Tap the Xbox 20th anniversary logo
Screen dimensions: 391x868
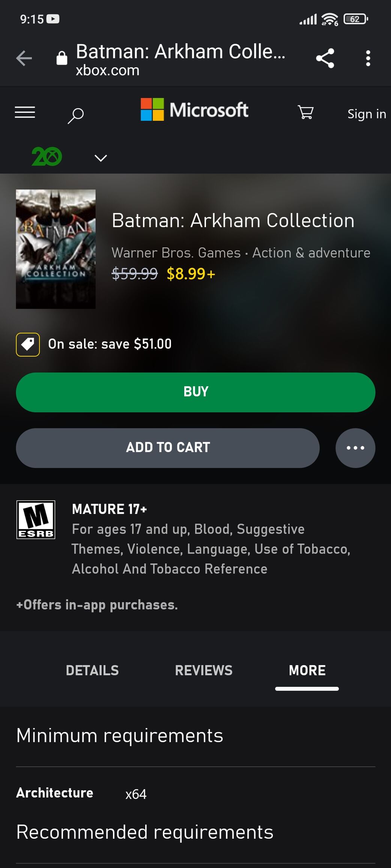[47, 156]
